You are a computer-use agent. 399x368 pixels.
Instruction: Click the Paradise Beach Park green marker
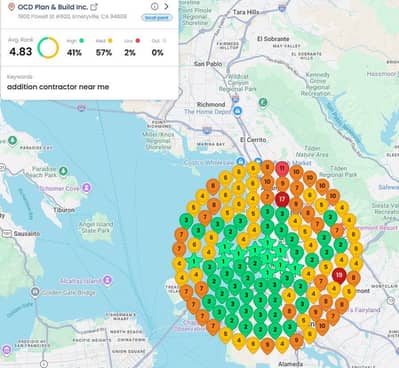pos(63,171)
